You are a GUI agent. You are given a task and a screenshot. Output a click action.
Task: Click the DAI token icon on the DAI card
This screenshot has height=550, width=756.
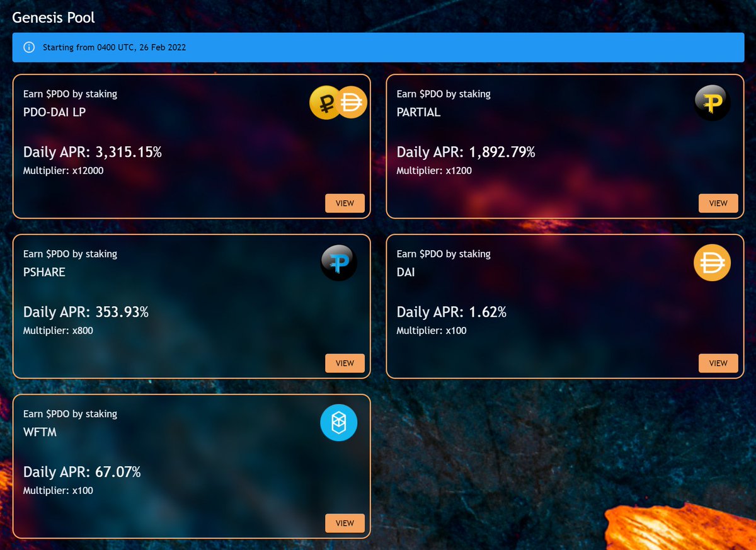click(x=712, y=263)
